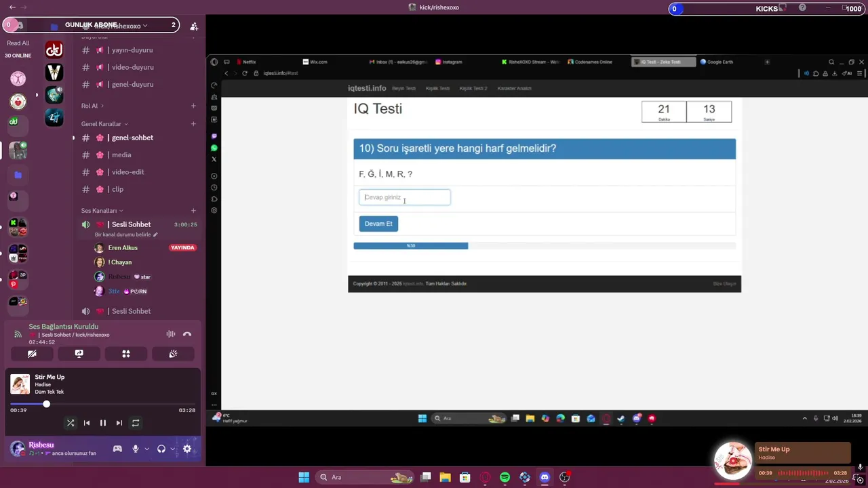
Task: Expand output device options next to headphones
Action: (x=172, y=449)
